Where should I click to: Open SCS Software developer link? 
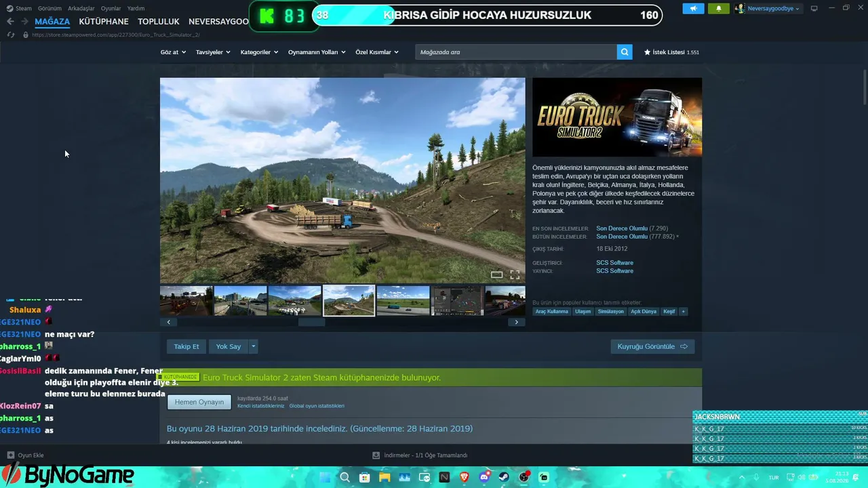(614, 262)
